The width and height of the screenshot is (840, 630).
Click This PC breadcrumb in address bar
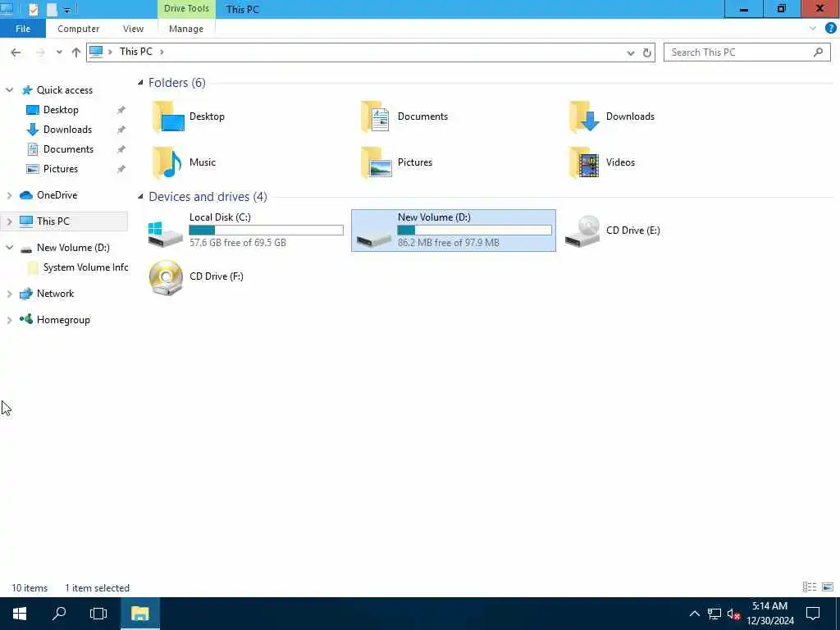[135, 52]
